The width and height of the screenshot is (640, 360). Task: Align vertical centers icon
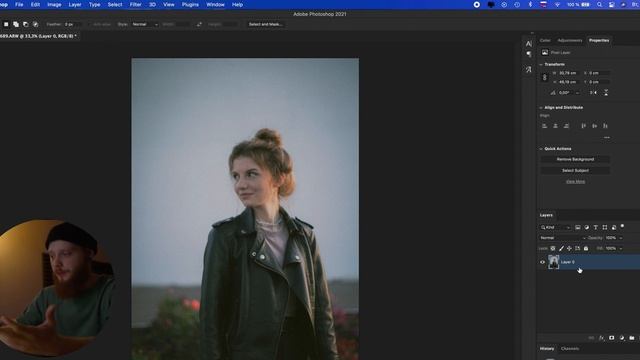[595, 126]
